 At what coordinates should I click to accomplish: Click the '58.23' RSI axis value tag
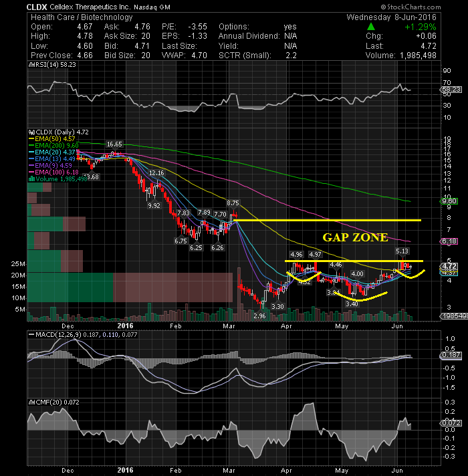pyautogui.click(x=451, y=90)
